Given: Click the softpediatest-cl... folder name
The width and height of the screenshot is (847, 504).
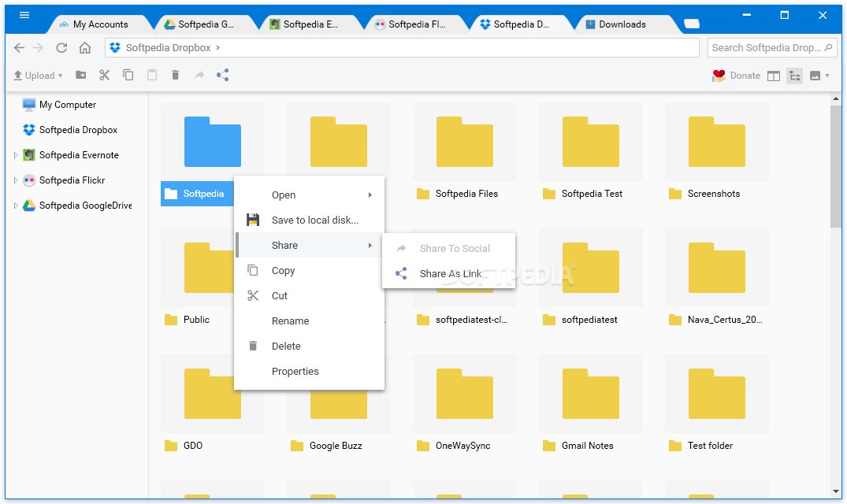Looking at the screenshot, I should 471,320.
